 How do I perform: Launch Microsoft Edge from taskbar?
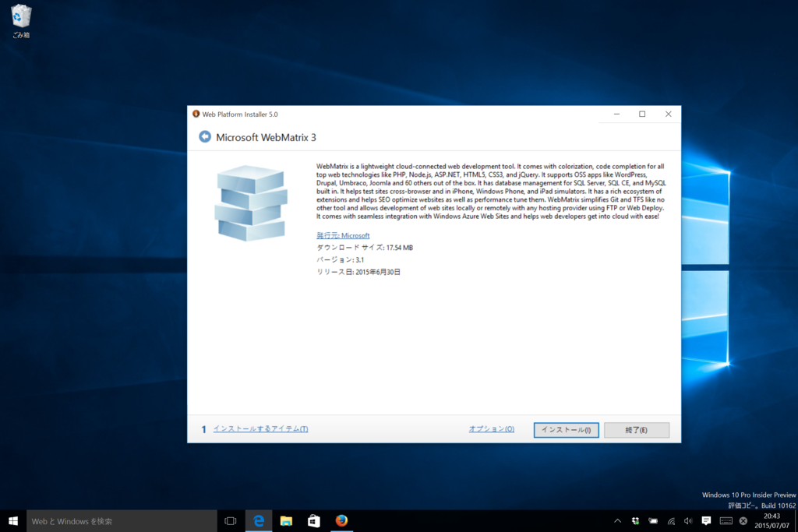[x=259, y=521]
